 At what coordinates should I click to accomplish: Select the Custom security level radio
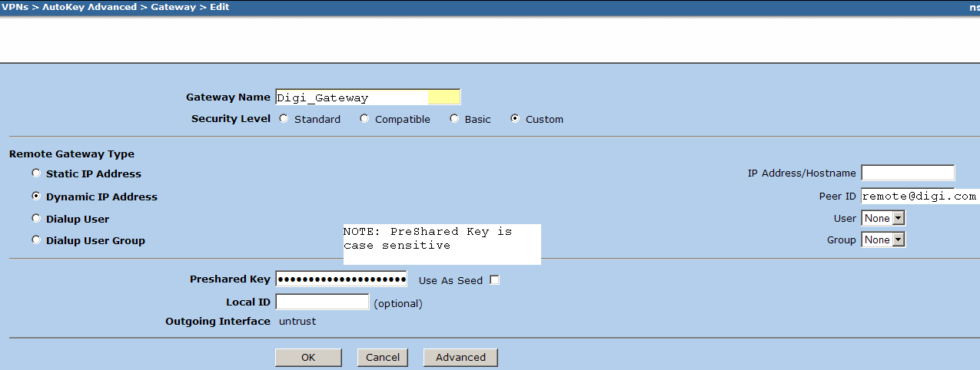tap(515, 119)
